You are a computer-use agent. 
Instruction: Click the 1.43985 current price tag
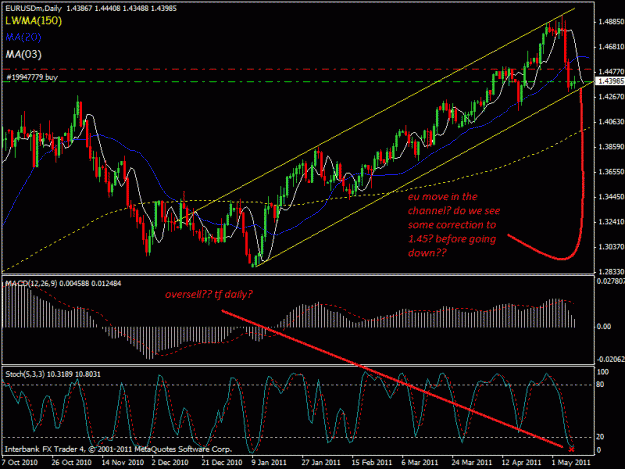point(610,81)
